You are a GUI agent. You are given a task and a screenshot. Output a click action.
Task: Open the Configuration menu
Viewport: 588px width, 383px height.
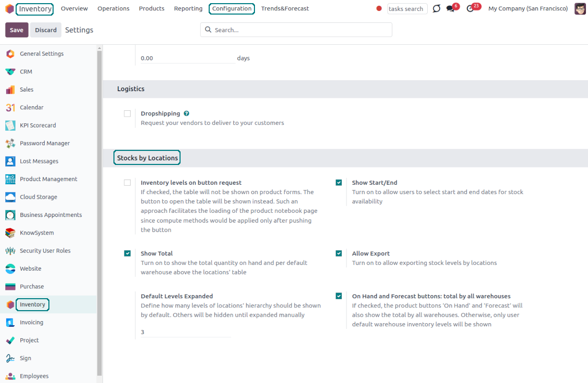click(x=232, y=9)
